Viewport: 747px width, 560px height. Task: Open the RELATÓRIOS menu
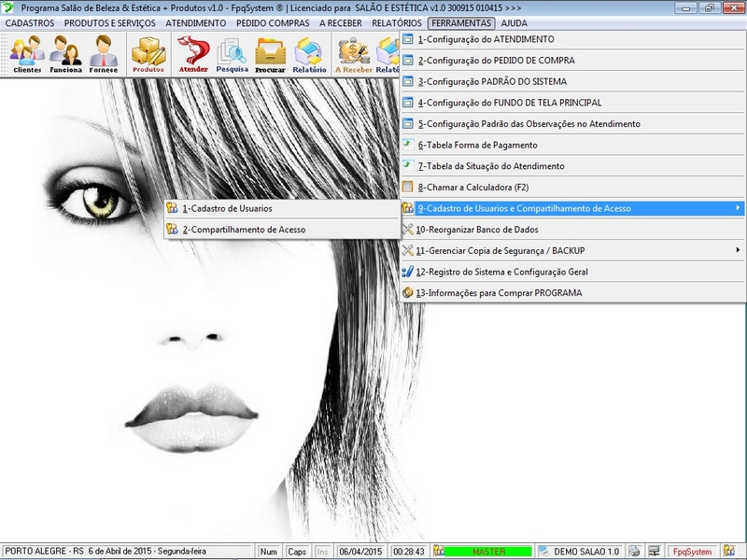[x=397, y=23]
